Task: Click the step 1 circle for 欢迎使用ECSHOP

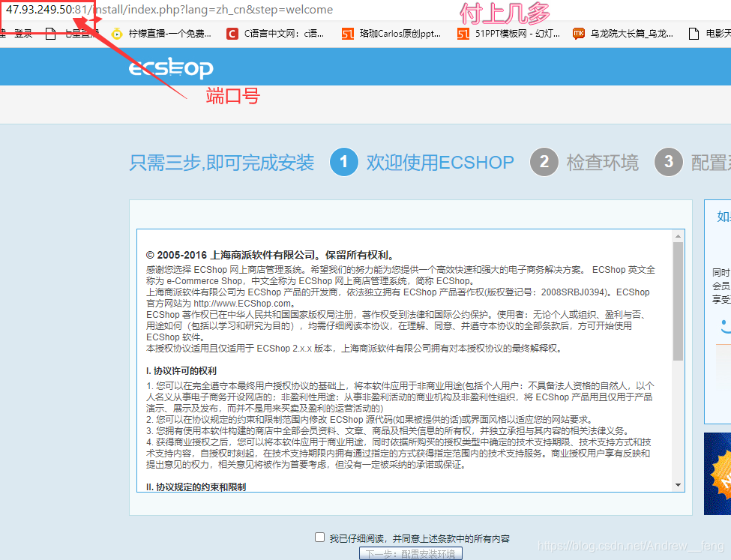Action: tap(344, 162)
